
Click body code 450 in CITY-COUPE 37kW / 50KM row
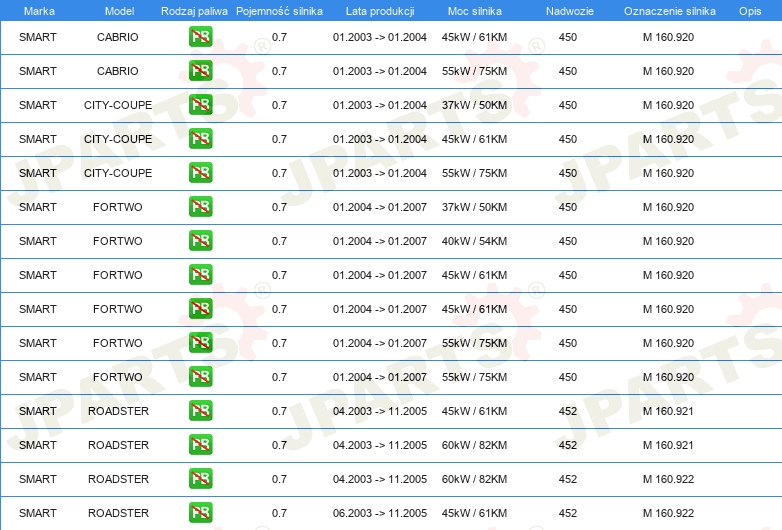[x=568, y=105]
